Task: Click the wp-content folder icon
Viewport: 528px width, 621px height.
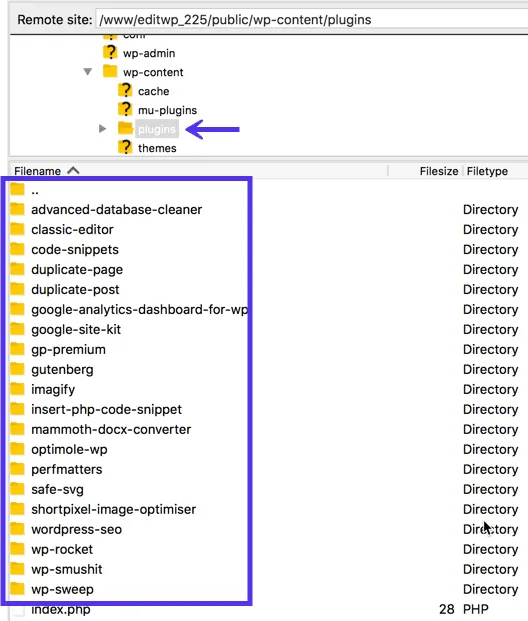Action: (110, 71)
